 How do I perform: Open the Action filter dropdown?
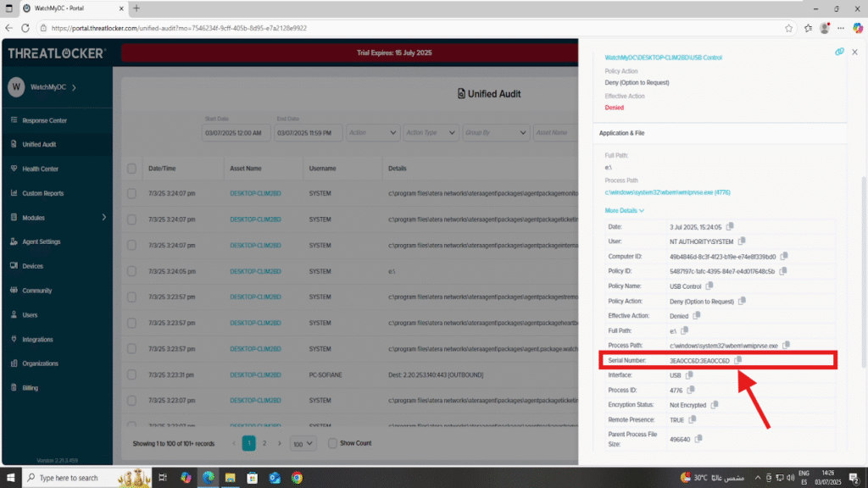[x=373, y=133]
